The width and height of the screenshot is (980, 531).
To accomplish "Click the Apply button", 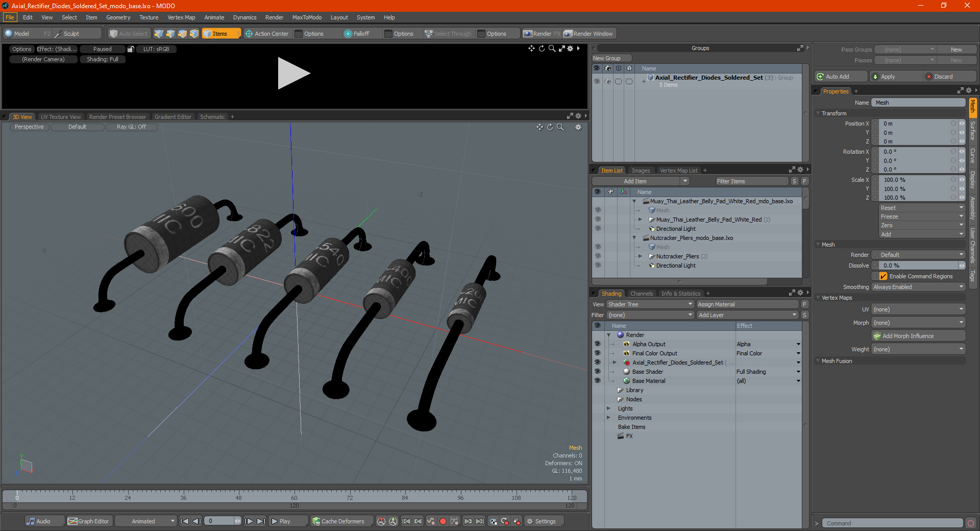I will [x=896, y=77].
